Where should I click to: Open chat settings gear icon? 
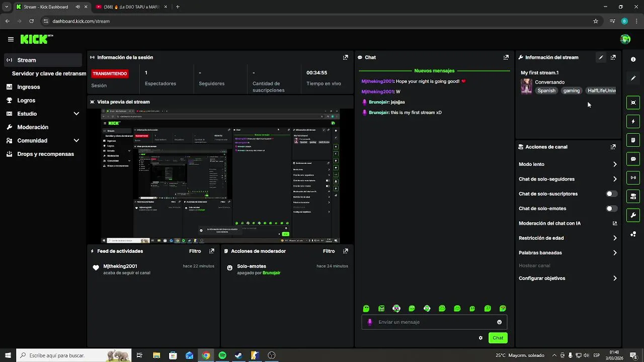pyautogui.click(x=480, y=338)
